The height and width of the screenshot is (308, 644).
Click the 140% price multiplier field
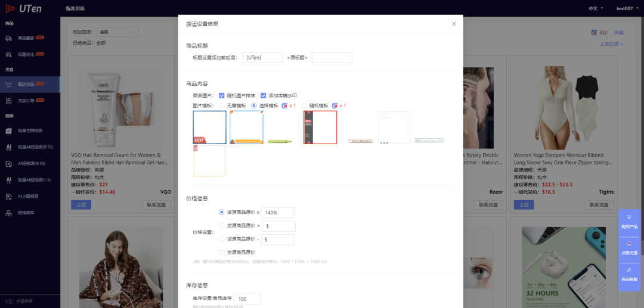click(278, 213)
